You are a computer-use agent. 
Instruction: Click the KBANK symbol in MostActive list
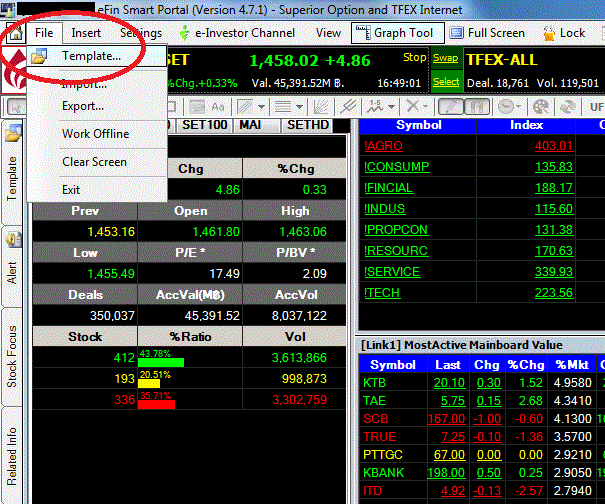pos(384,473)
